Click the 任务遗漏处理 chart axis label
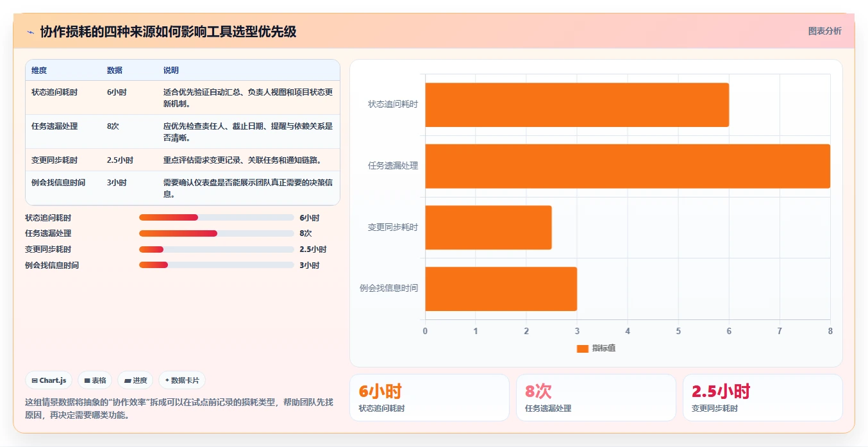 point(393,165)
